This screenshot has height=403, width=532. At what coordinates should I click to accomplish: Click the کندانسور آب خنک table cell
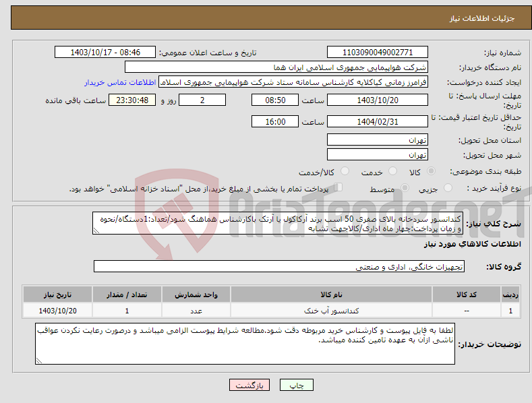(331, 311)
